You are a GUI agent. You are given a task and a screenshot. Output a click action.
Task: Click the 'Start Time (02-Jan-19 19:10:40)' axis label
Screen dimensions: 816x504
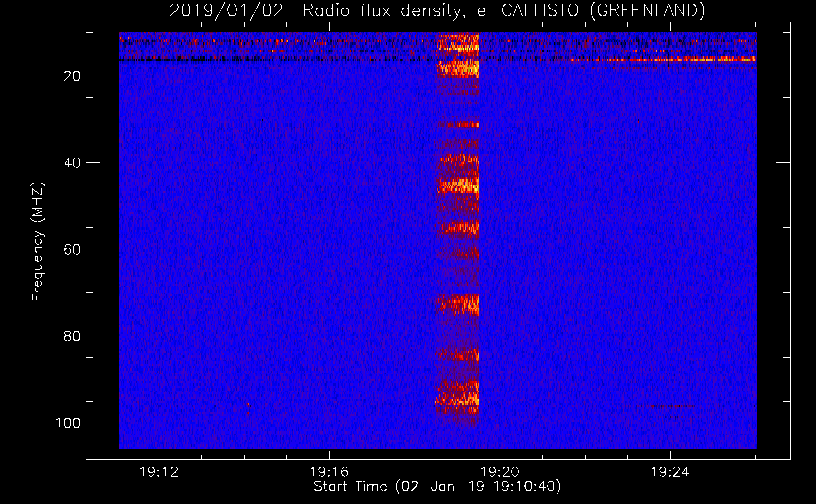[437, 487]
